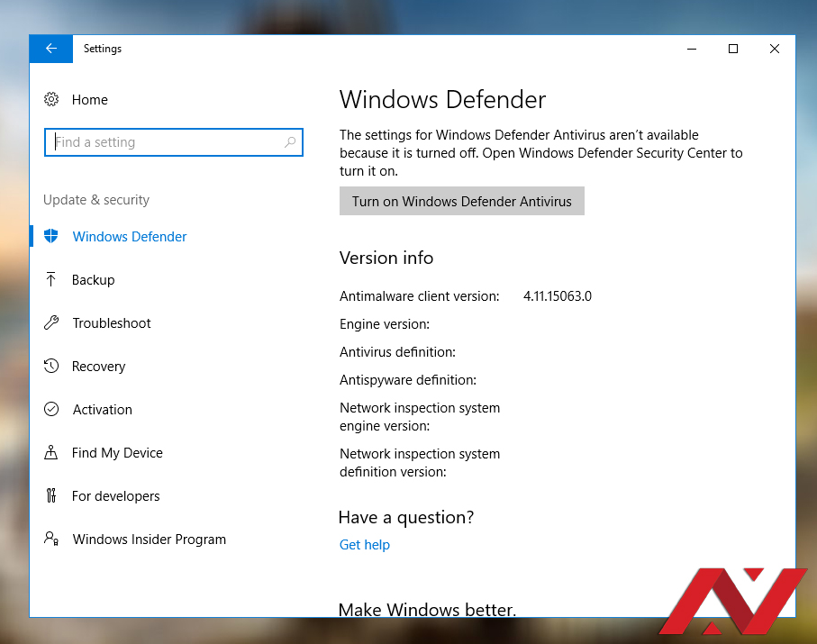Open the Troubleshoot section

point(112,323)
